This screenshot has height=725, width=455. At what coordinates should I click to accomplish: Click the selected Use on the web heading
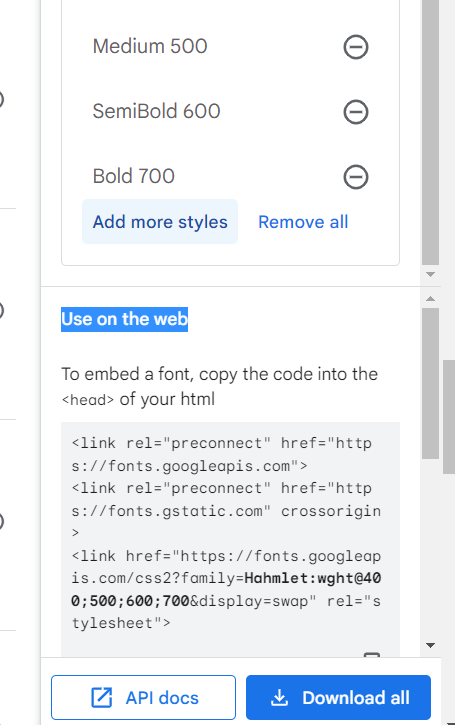click(124, 319)
